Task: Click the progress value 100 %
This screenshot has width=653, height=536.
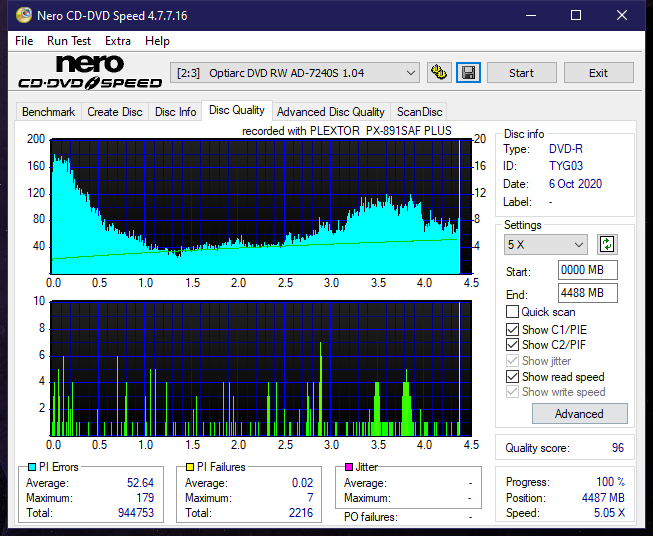Action: point(611,482)
